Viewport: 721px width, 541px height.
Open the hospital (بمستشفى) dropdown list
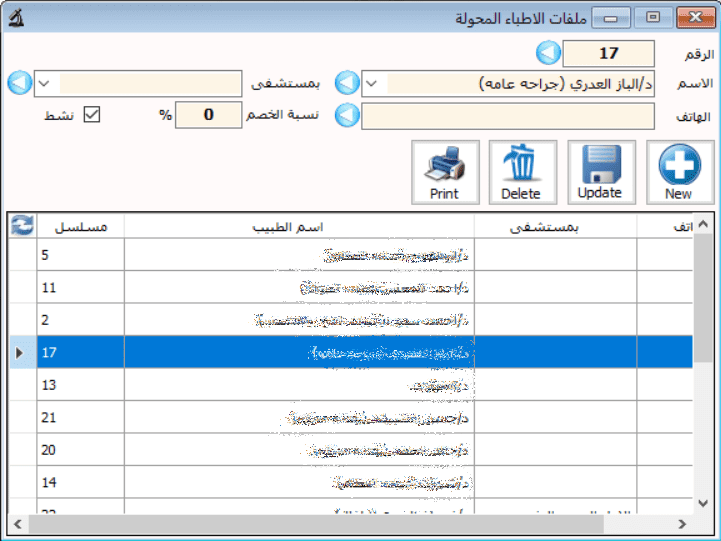point(45,84)
